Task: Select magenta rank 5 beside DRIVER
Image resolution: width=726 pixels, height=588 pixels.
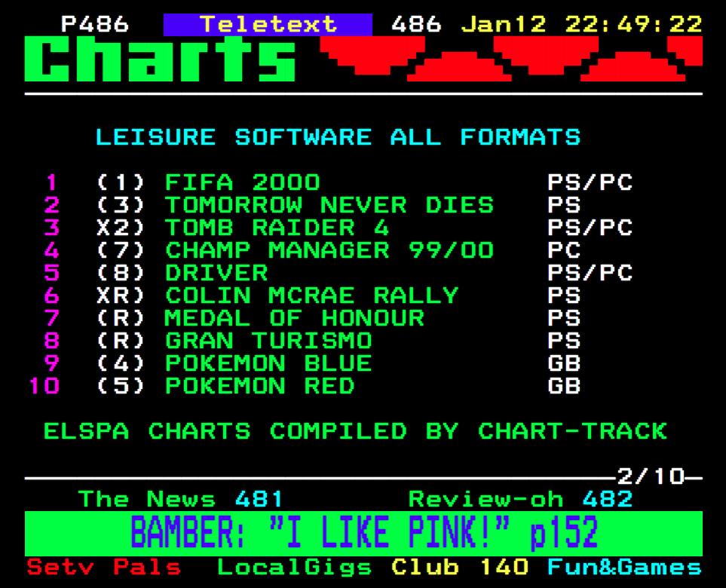Action: [x=51, y=273]
